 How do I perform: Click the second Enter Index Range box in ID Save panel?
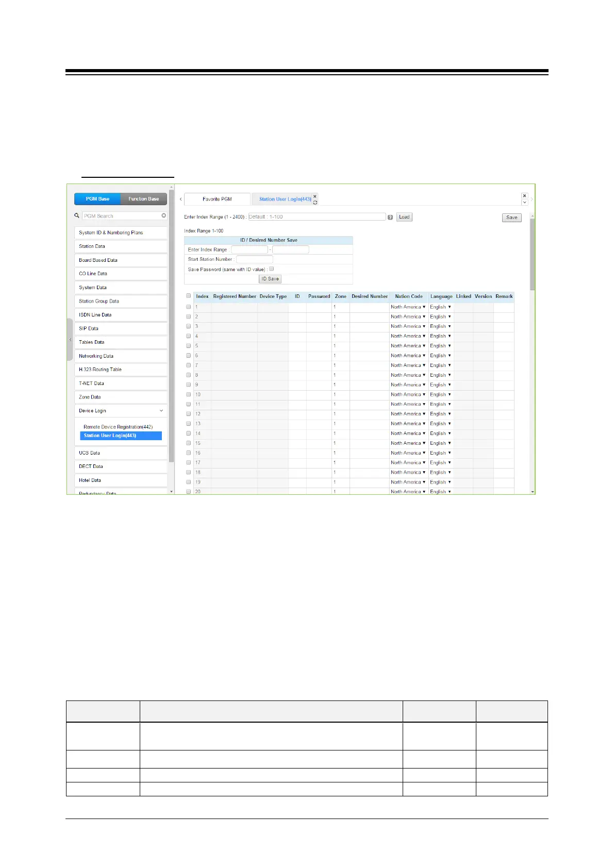pyautogui.click(x=291, y=249)
